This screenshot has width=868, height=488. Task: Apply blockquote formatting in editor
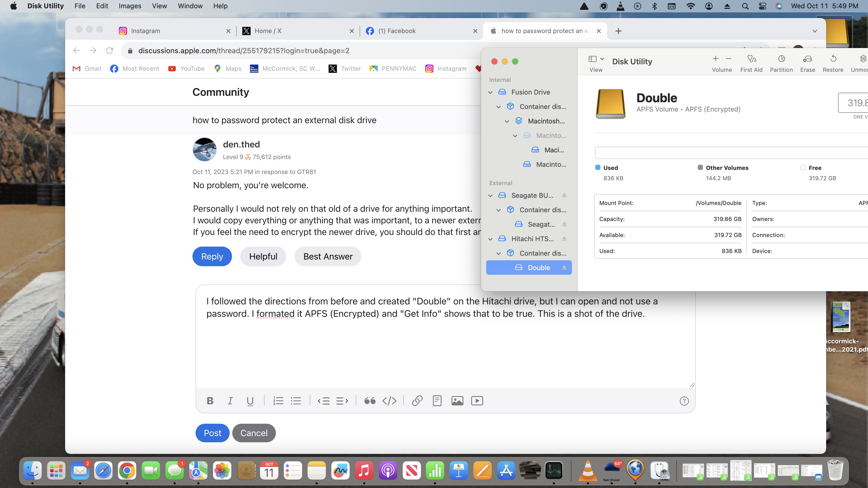click(x=370, y=401)
